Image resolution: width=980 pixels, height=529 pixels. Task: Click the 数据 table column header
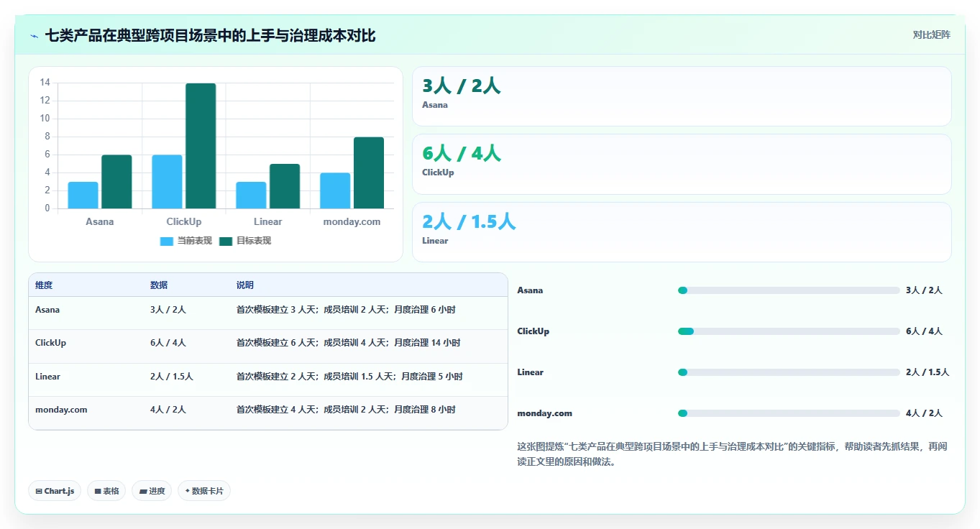point(159,285)
